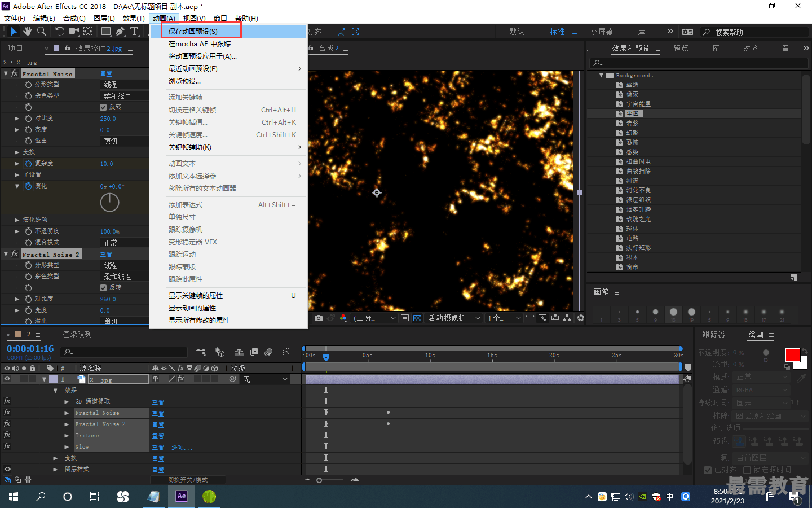Click the Fractal Noise evolution stopwatch
Image resolution: width=812 pixels, height=508 pixels.
[28, 186]
